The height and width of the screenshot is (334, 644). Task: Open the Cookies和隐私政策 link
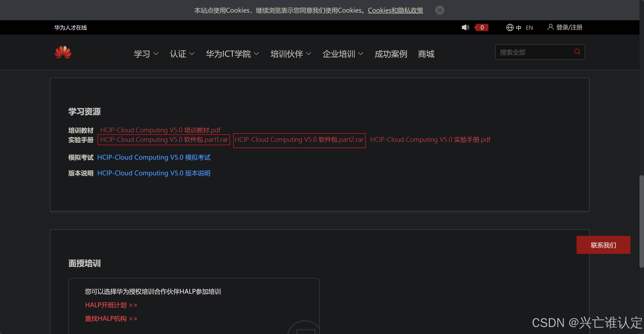[395, 10]
